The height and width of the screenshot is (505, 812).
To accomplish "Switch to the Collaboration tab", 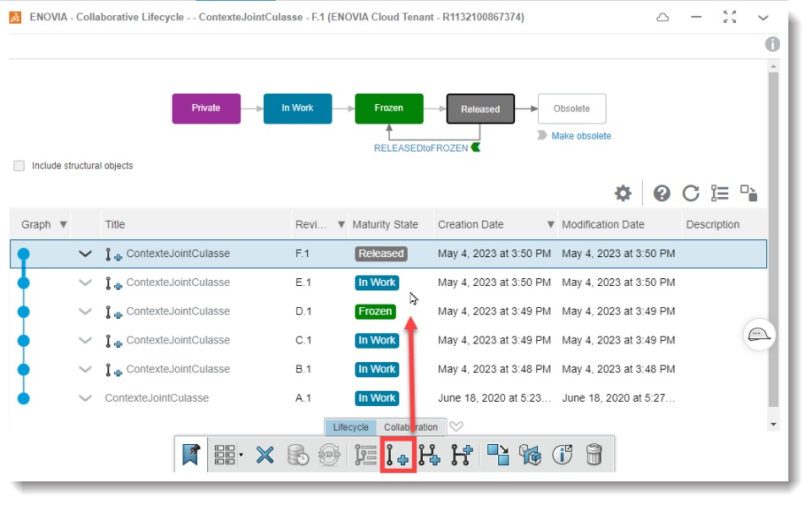I will (x=411, y=427).
